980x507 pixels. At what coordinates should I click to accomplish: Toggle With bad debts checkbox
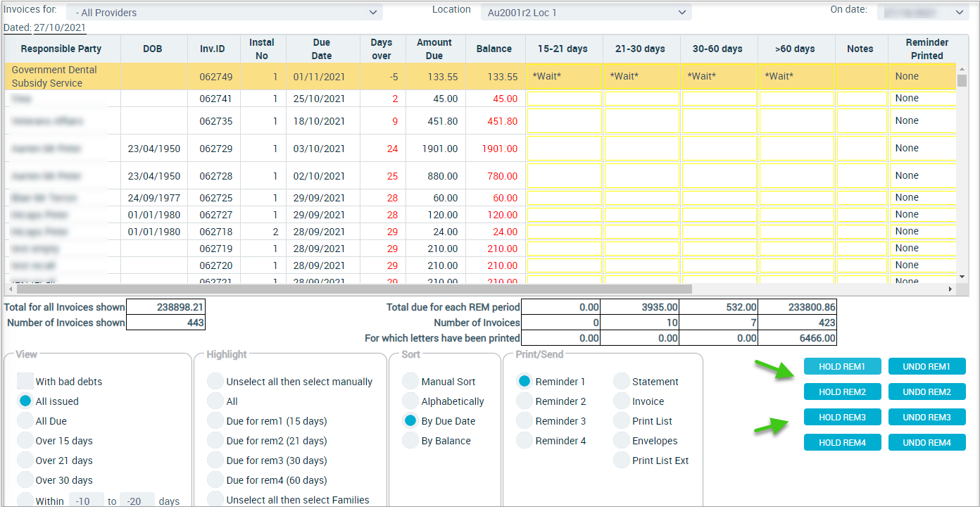click(x=25, y=382)
